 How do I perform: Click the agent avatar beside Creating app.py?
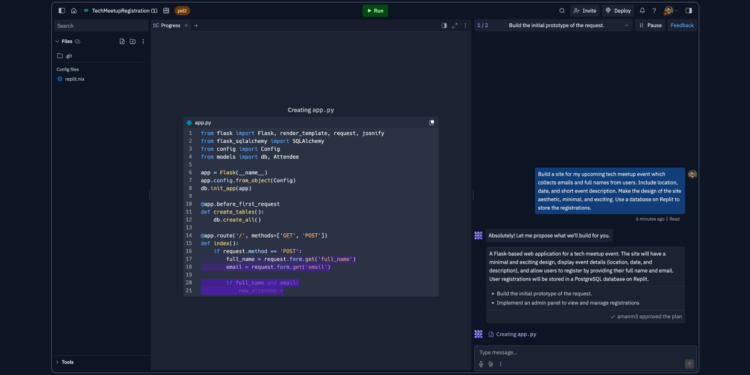(478, 334)
